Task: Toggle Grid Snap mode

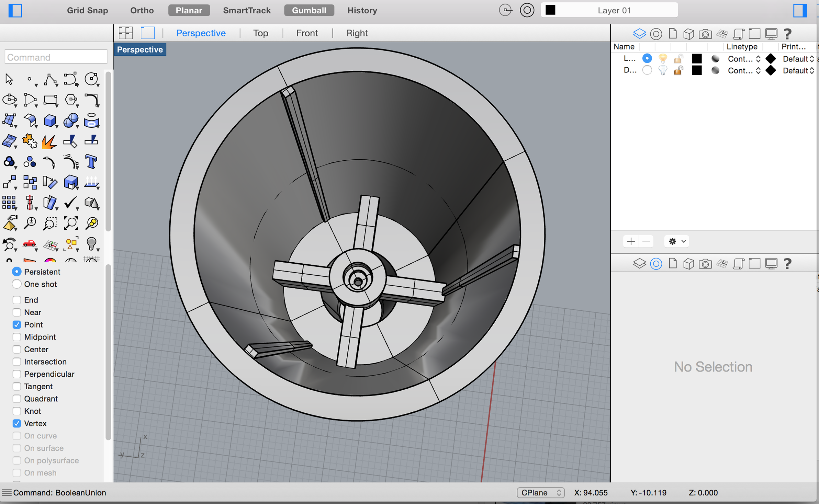Action: coord(87,10)
